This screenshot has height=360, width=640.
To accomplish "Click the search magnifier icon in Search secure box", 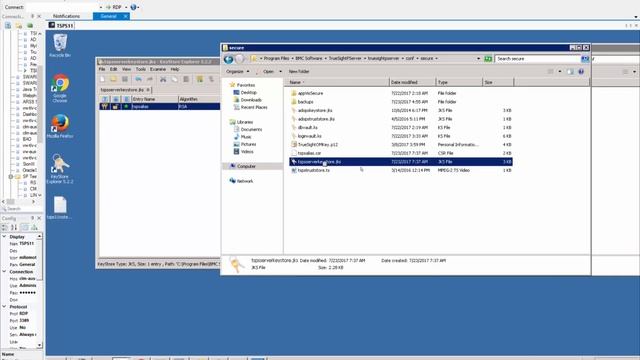I will pos(585,59).
